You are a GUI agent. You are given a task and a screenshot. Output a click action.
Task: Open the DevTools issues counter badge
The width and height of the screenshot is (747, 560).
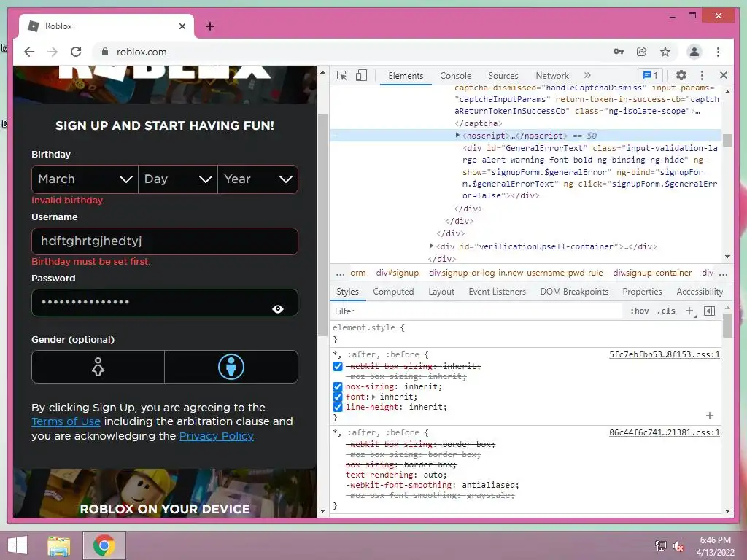tap(650, 75)
